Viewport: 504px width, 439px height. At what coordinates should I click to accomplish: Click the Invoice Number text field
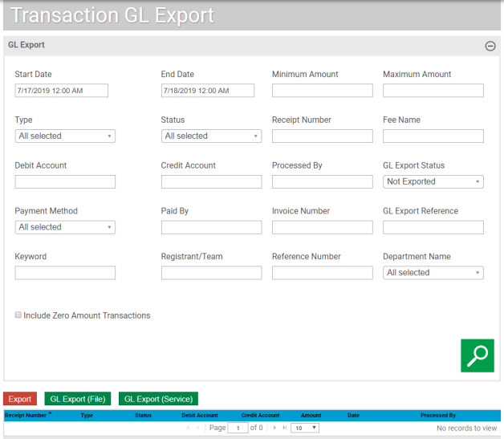[322, 228]
